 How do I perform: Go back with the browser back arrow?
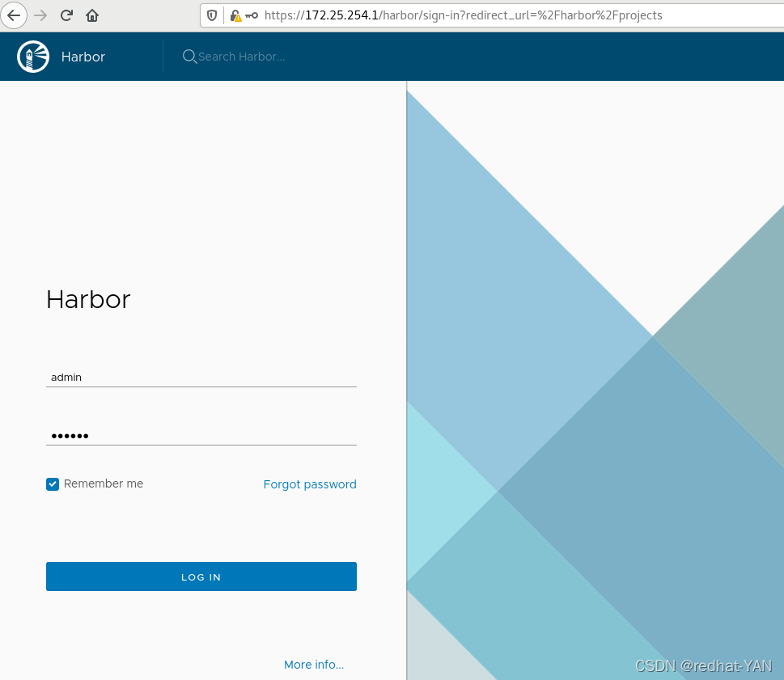coord(14,15)
